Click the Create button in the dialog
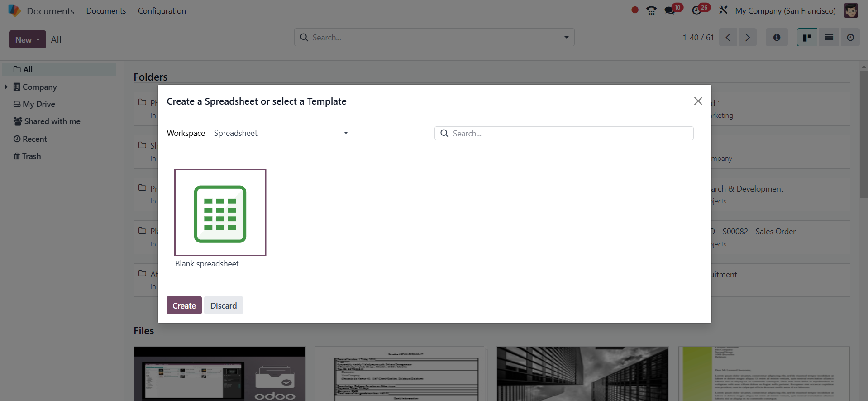This screenshot has width=868, height=401. click(184, 305)
